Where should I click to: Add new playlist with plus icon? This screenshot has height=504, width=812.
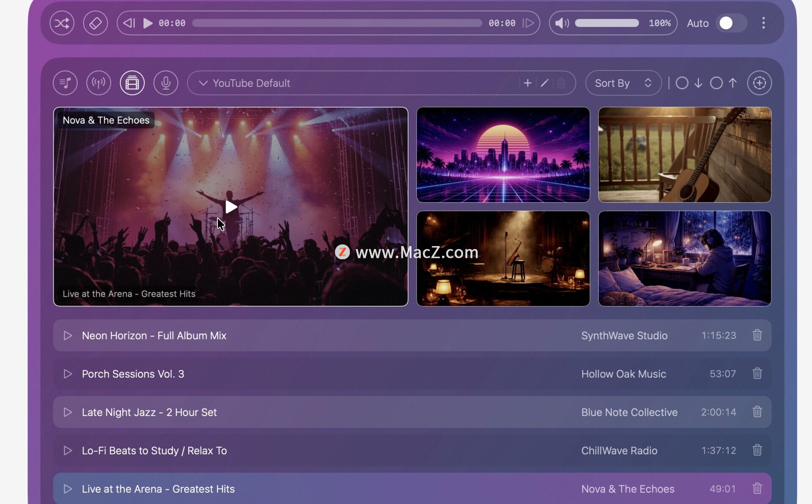[527, 83]
